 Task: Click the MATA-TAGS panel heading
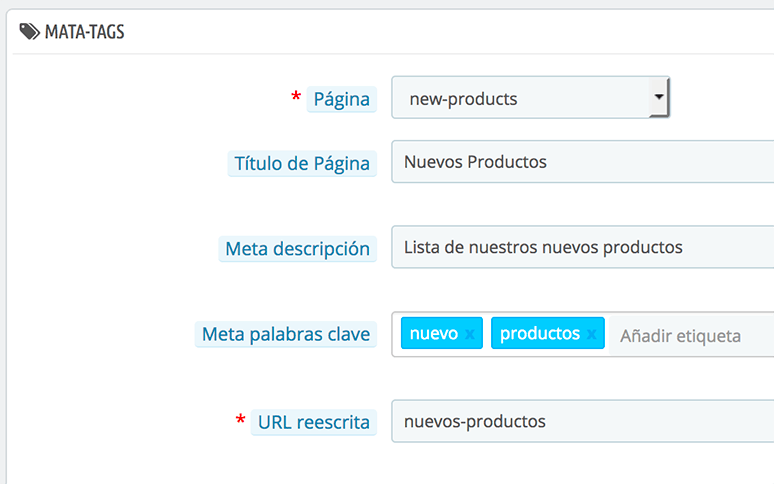pos(84,32)
